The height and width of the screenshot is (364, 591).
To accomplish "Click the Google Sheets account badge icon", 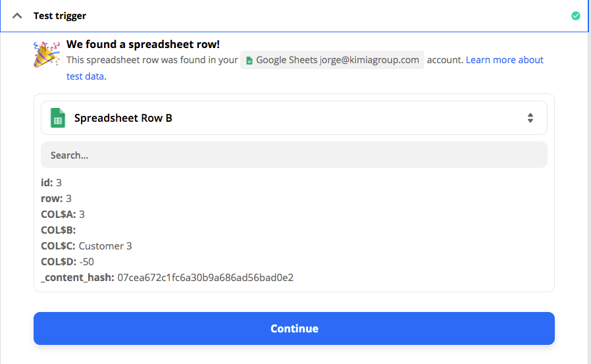I will [249, 61].
